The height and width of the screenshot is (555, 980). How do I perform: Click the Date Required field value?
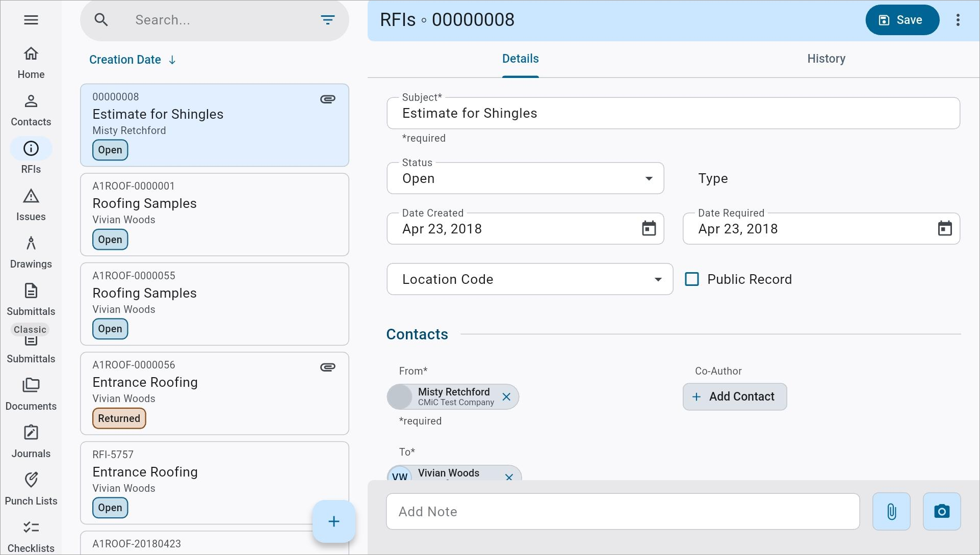tap(738, 229)
